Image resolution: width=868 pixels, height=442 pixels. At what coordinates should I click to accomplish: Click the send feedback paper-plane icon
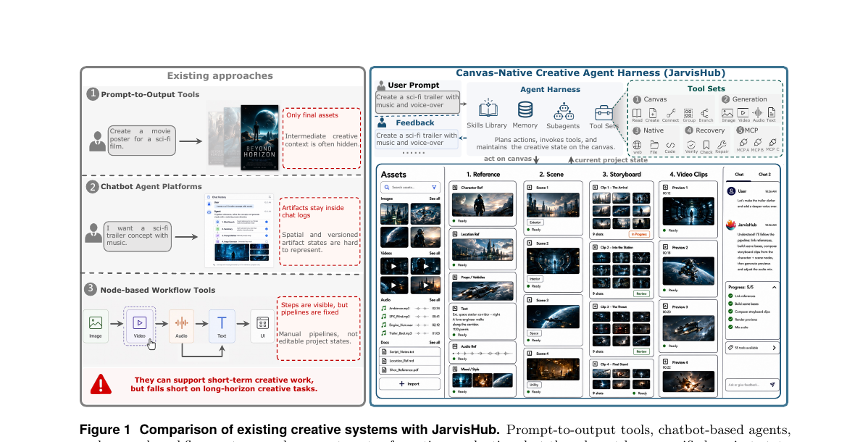tap(772, 385)
